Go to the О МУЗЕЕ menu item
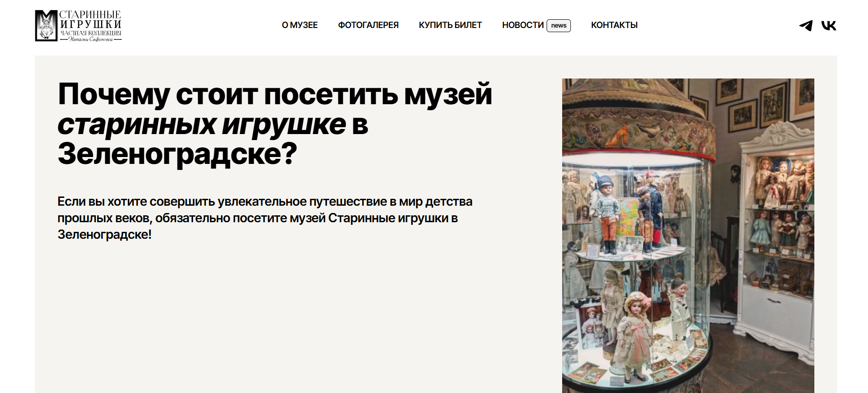The width and height of the screenshot is (868, 393). [300, 25]
